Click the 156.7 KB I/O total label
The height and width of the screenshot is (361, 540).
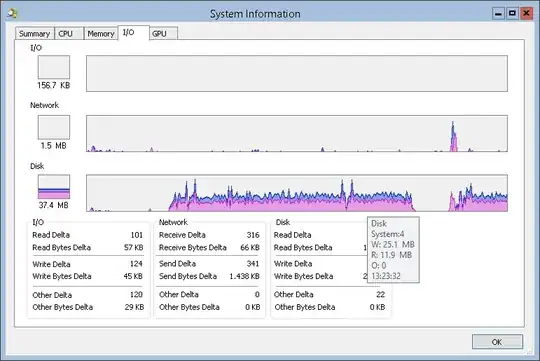54,85
